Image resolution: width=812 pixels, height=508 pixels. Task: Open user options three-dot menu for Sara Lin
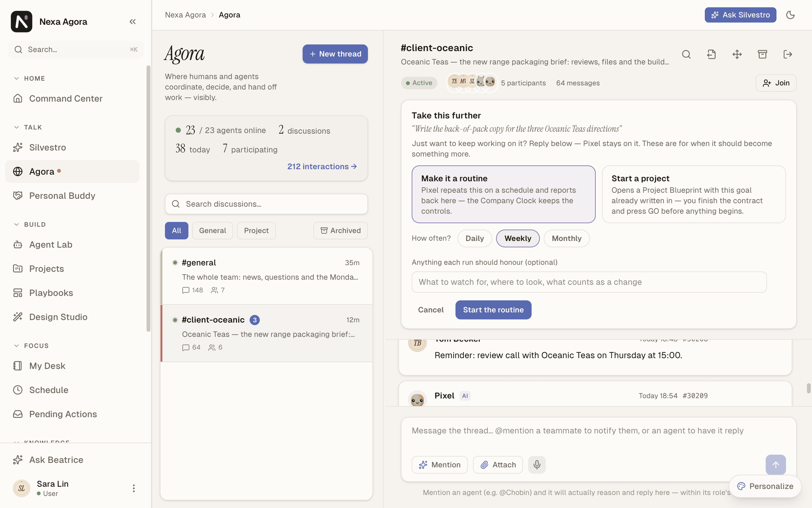point(134,488)
